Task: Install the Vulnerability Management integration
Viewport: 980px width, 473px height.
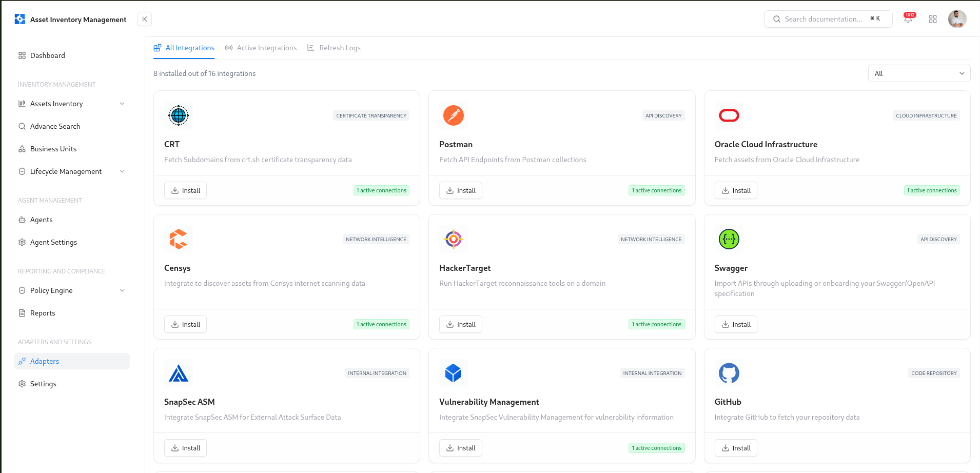Action: point(461,448)
